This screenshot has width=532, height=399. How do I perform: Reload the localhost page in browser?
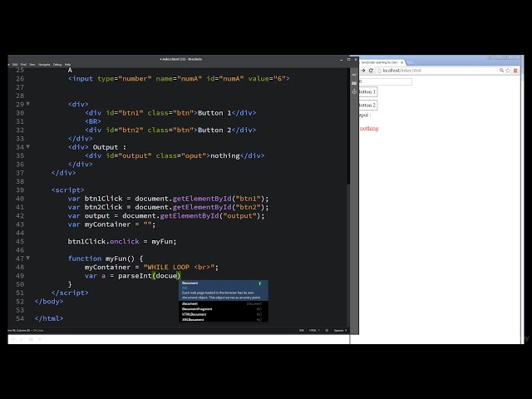pyautogui.click(x=371, y=71)
